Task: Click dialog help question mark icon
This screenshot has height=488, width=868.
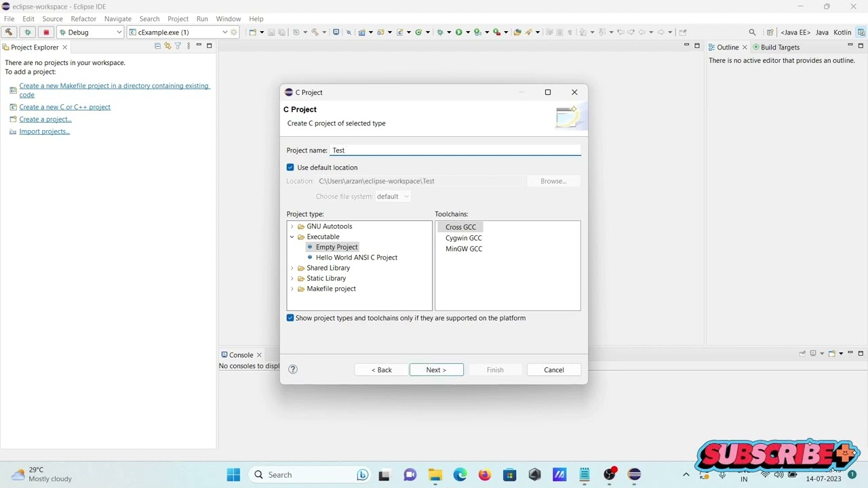Action: pyautogui.click(x=293, y=369)
